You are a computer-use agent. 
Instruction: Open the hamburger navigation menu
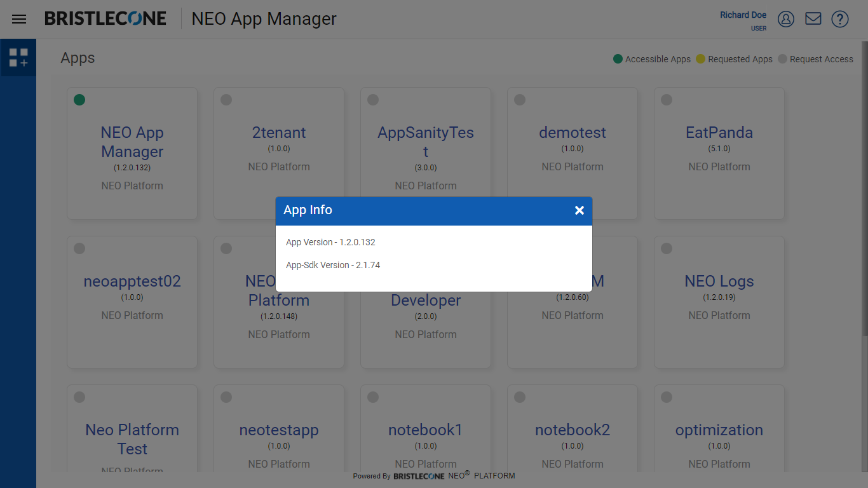pyautogui.click(x=19, y=19)
